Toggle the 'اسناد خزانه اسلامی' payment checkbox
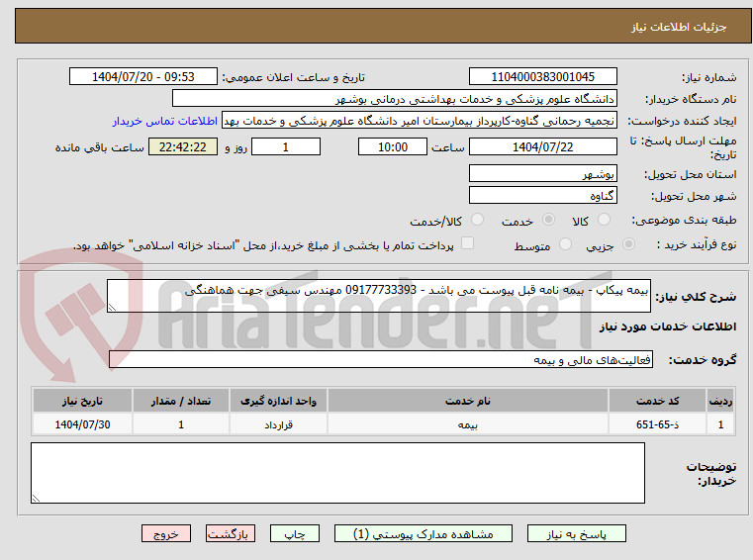 click(467, 243)
